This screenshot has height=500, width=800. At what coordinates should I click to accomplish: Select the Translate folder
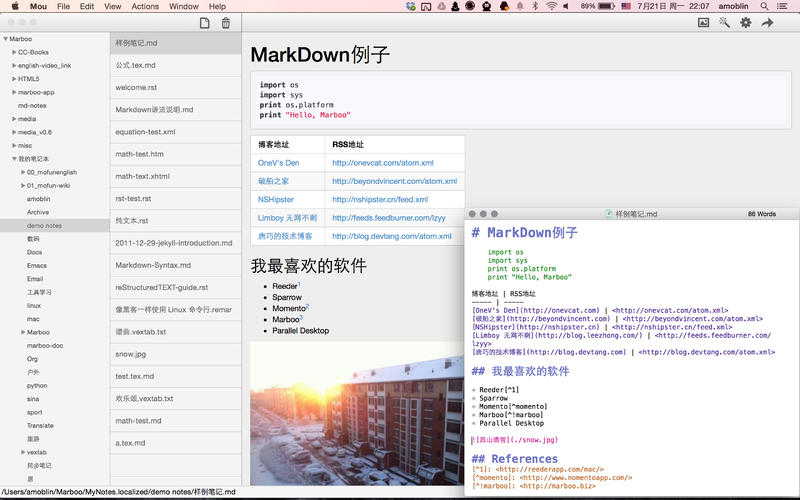click(40, 426)
